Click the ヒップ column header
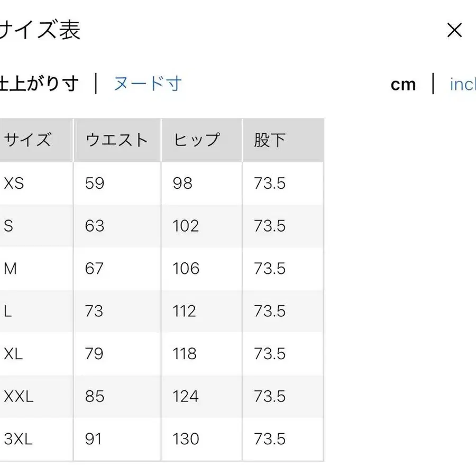Viewport: 476px width, 476px height. [x=196, y=140]
